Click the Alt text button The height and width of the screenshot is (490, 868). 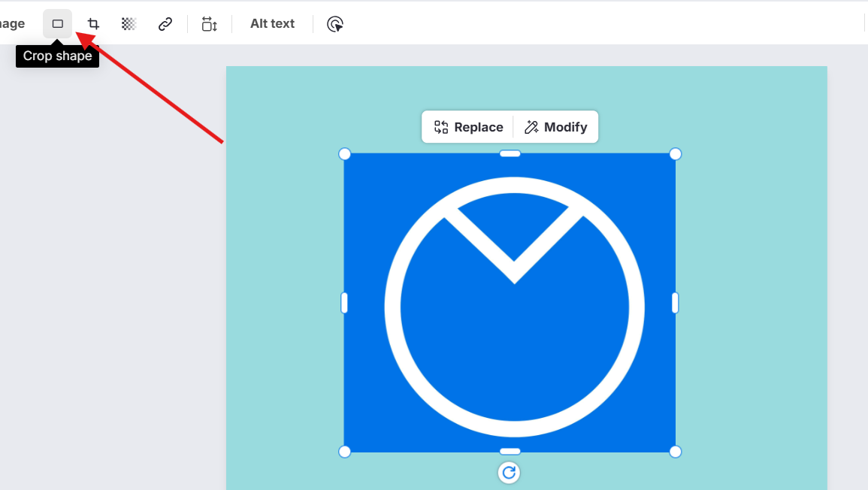click(272, 24)
